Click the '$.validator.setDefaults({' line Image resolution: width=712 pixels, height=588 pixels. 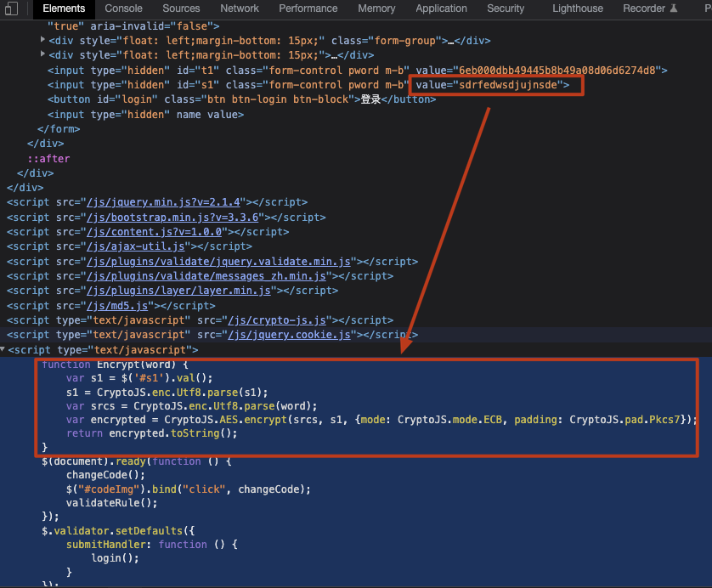coord(118,531)
